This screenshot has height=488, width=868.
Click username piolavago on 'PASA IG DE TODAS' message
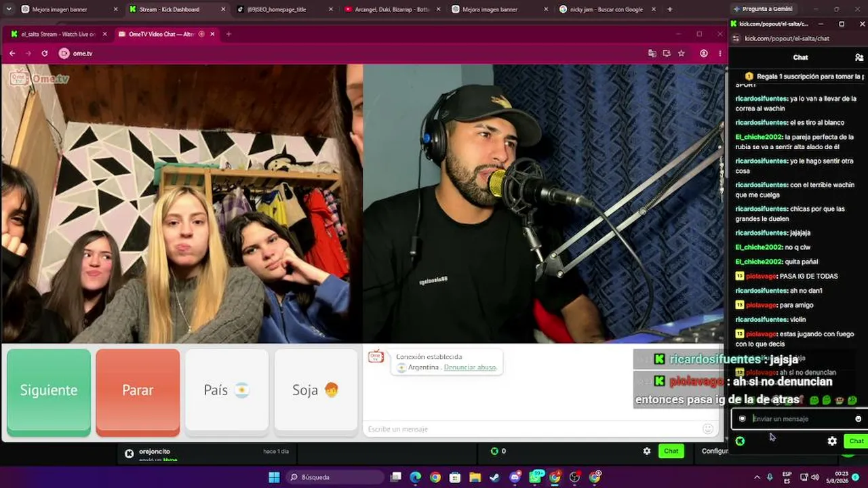coord(761,277)
